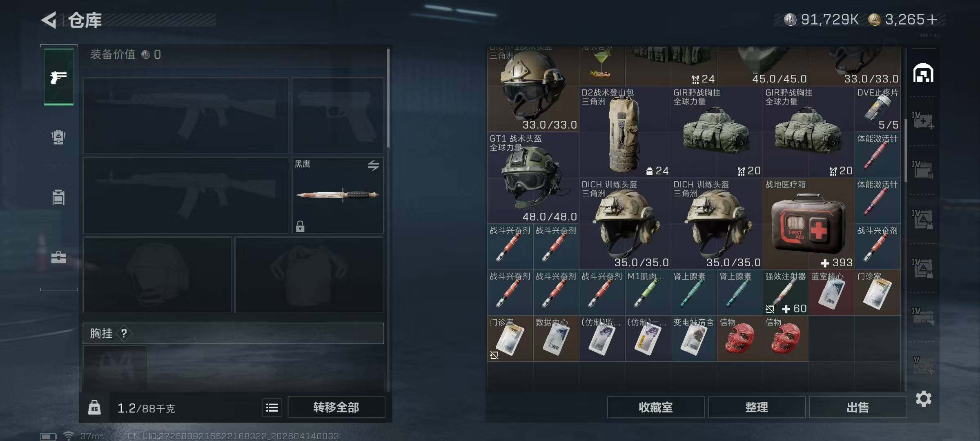Select the first red 信物 skull mask

pos(739,339)
